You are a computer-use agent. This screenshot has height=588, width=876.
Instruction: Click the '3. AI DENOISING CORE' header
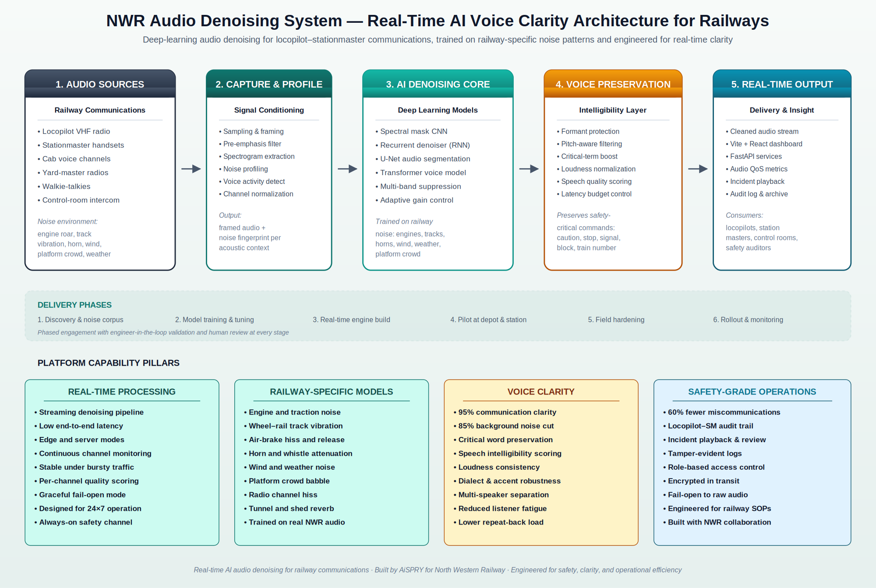click(x=438, y=84)
